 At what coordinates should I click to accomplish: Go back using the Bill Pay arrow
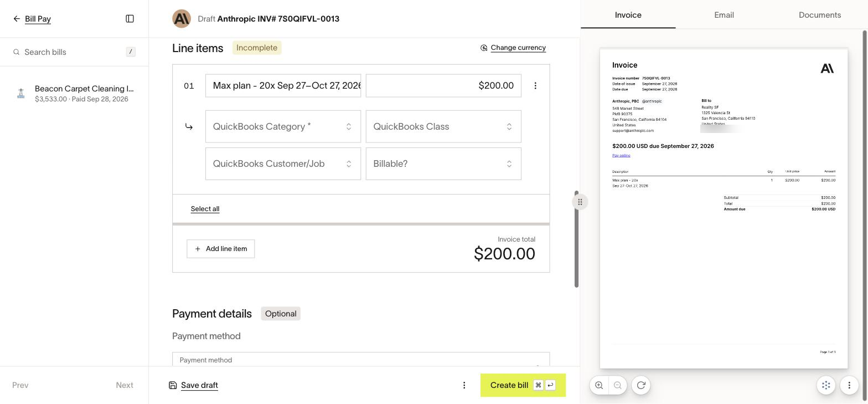click(x=17, y=19)
